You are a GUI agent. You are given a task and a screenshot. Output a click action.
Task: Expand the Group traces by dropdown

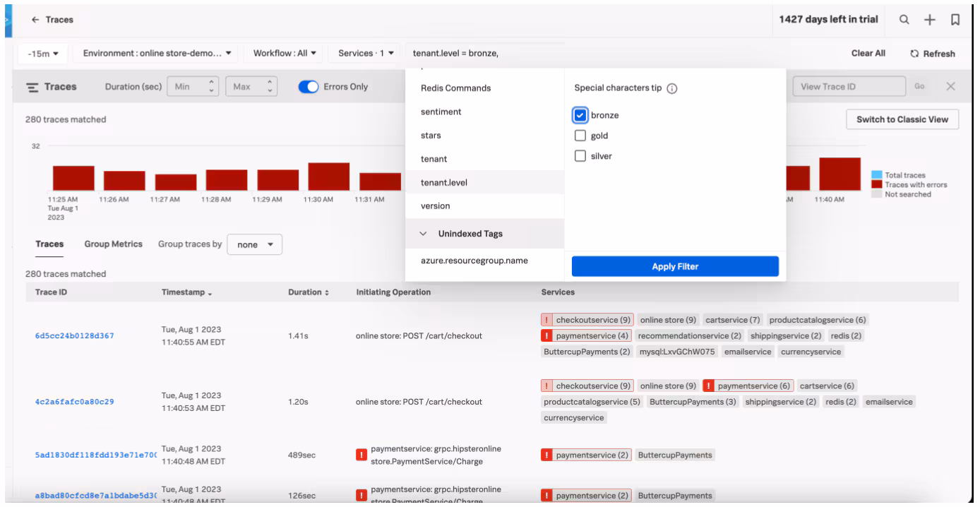[254, 244]
